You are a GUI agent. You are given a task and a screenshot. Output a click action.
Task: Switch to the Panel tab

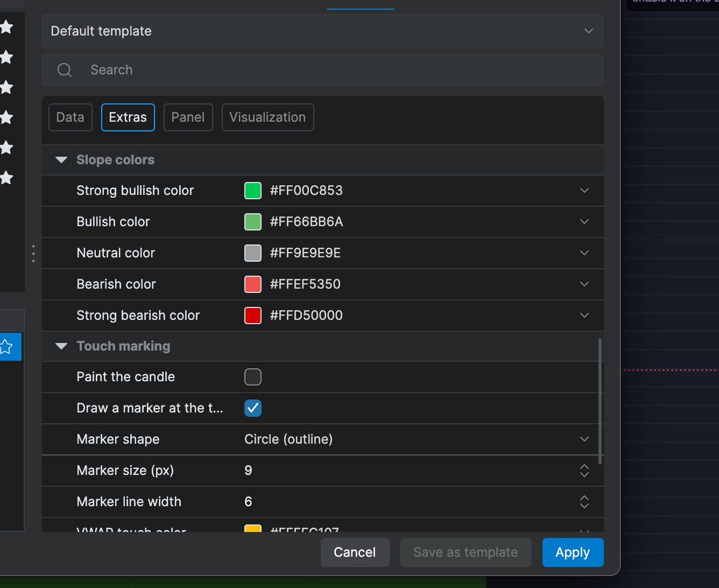[188, 117]
